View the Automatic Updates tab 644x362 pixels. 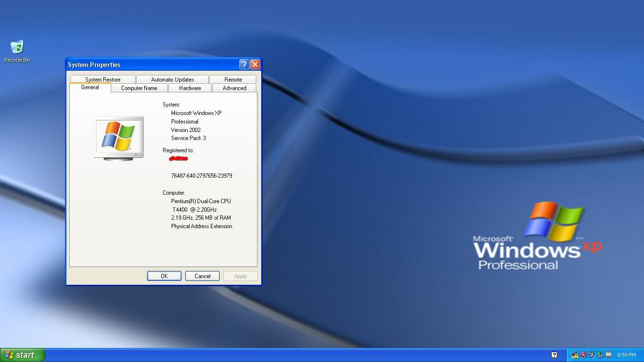point(172,79)
